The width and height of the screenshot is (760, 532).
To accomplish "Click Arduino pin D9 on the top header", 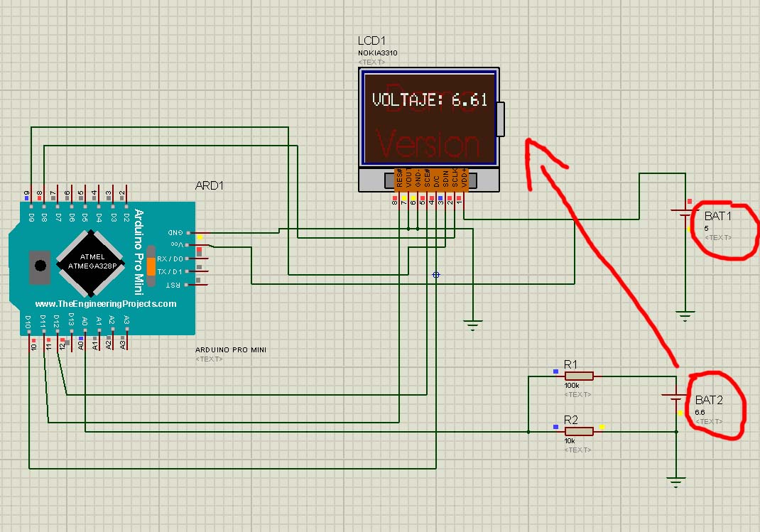I will 31,206.
